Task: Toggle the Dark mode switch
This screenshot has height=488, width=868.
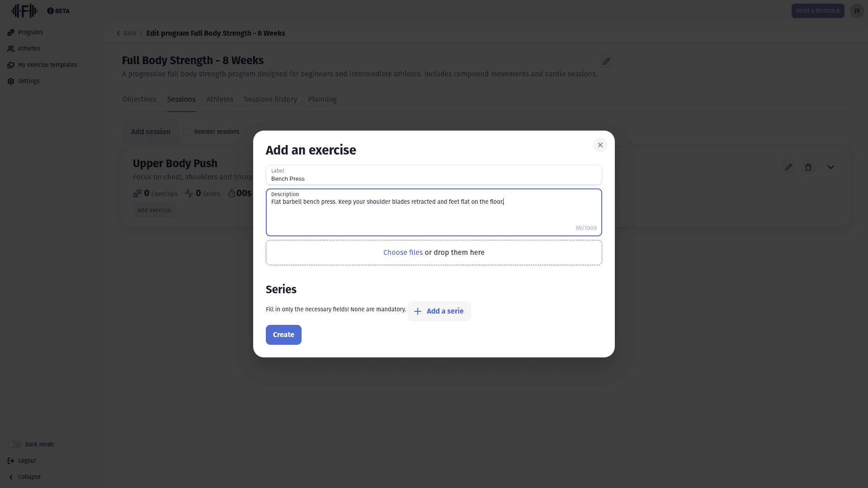Action: [14, 445]
